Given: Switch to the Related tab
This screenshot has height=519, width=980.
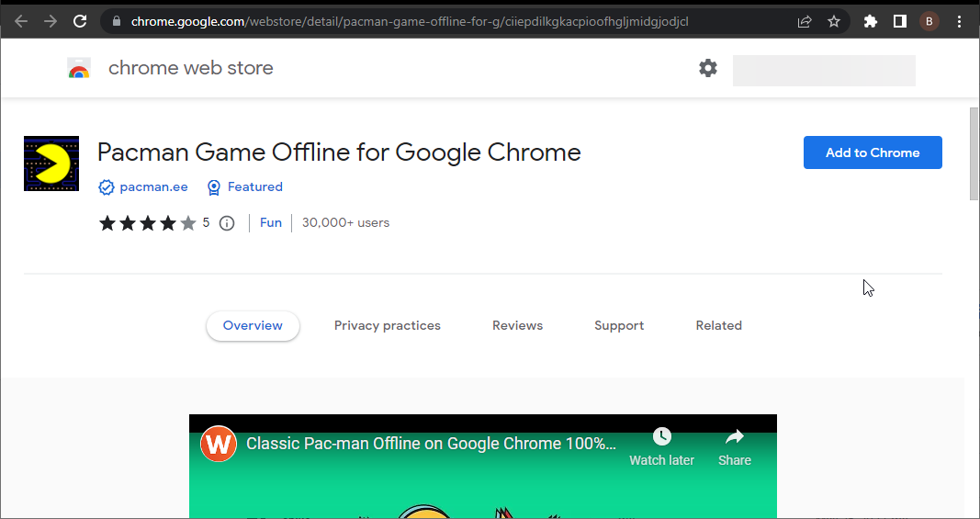Looking at the screenshot, I should tap(719, 326).
